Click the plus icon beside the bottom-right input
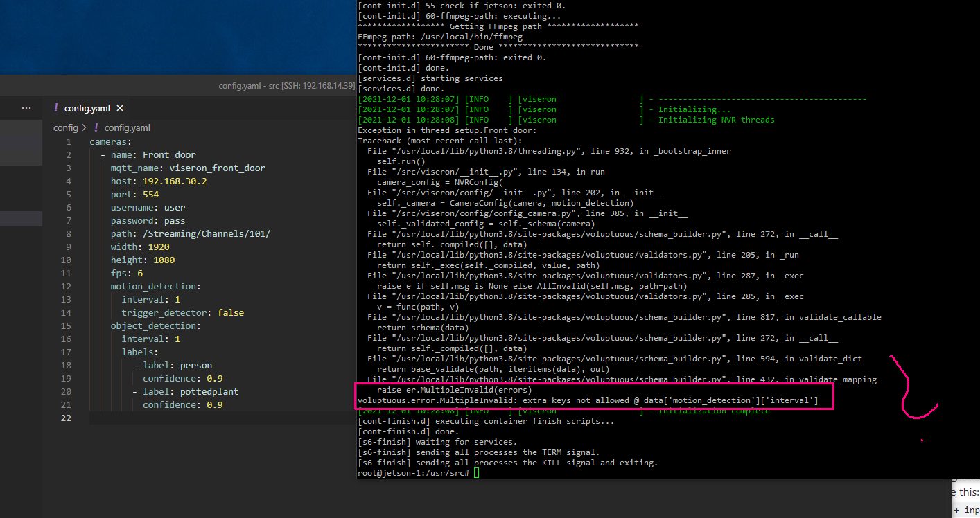Viewport: 980px width, 518px height. pyautogui.click(x=959, y=510)
